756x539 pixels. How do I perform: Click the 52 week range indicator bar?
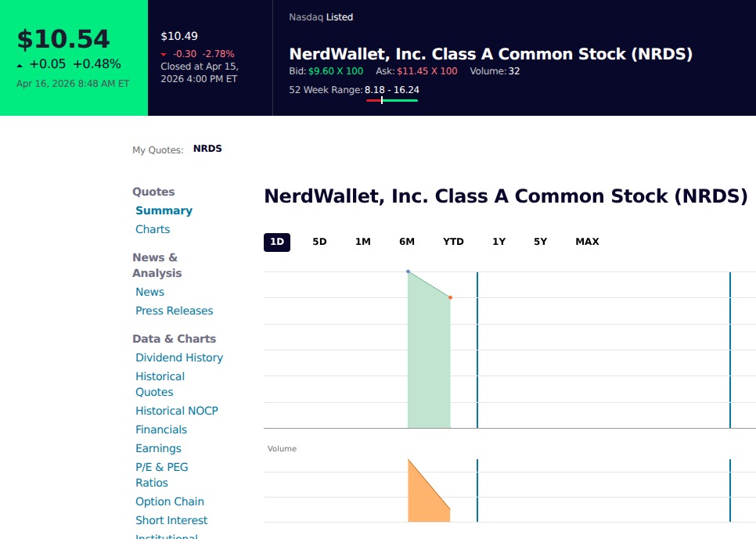click(392, 100)
